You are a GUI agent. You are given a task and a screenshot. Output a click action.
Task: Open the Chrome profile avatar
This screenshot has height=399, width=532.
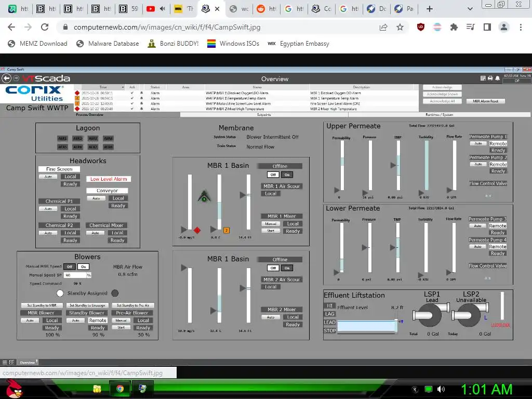[x=504, y=27]
